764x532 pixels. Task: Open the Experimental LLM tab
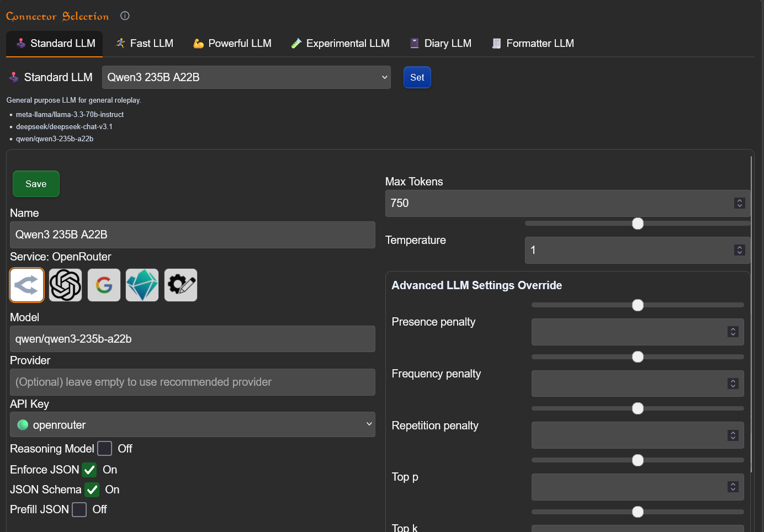tap(341, 44)
